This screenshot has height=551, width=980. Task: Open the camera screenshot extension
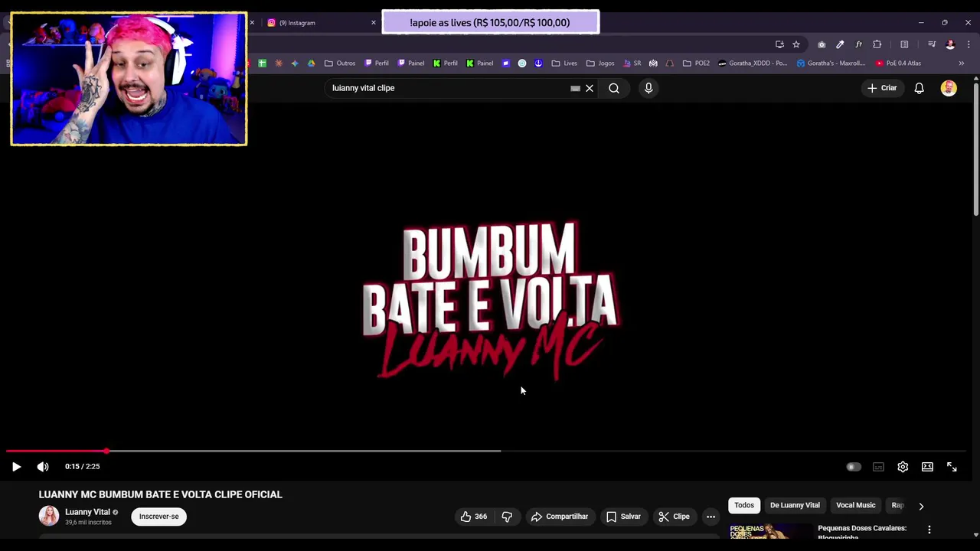click(x=822, y=44)
